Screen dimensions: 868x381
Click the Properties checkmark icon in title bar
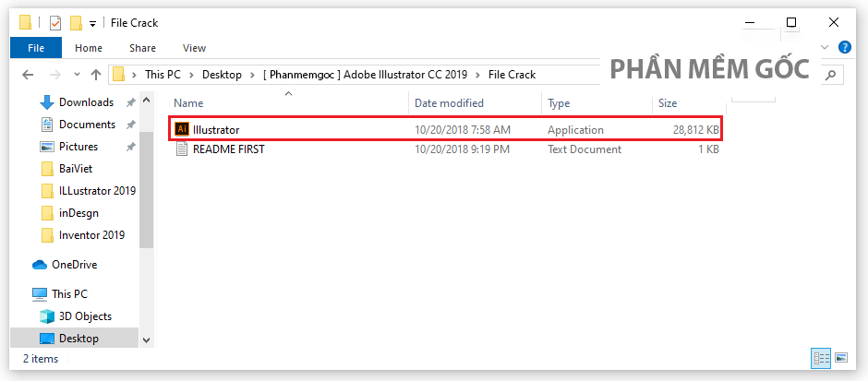point(55,23)
